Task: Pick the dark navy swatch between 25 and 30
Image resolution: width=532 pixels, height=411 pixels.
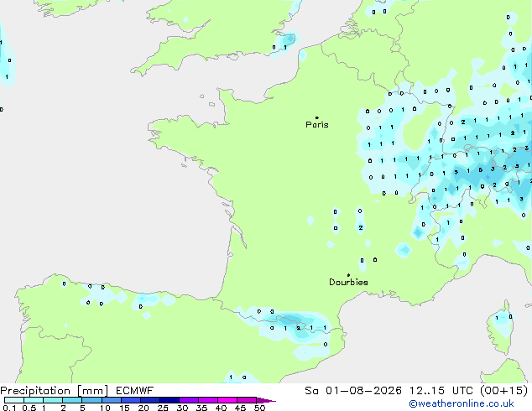Action: [170, 400]
